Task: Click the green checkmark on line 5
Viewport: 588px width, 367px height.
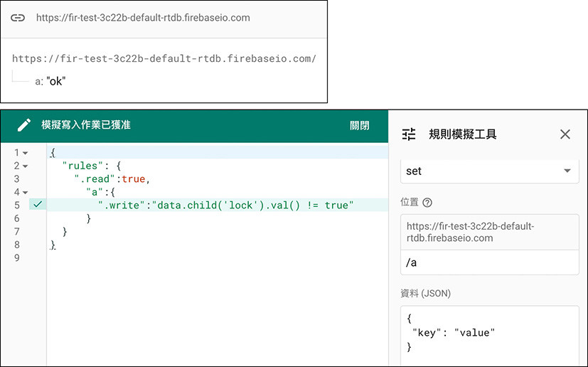Action: (x=38, y=205)
